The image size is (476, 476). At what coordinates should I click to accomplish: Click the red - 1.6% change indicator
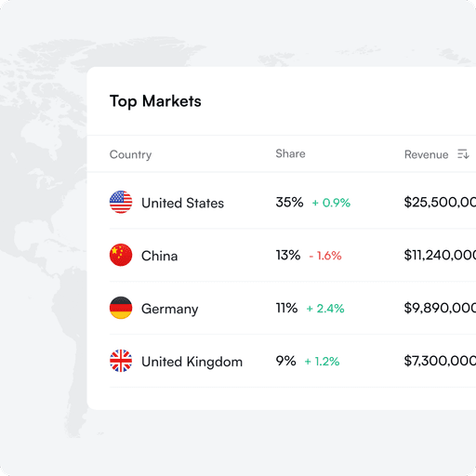tap(325, 256)
